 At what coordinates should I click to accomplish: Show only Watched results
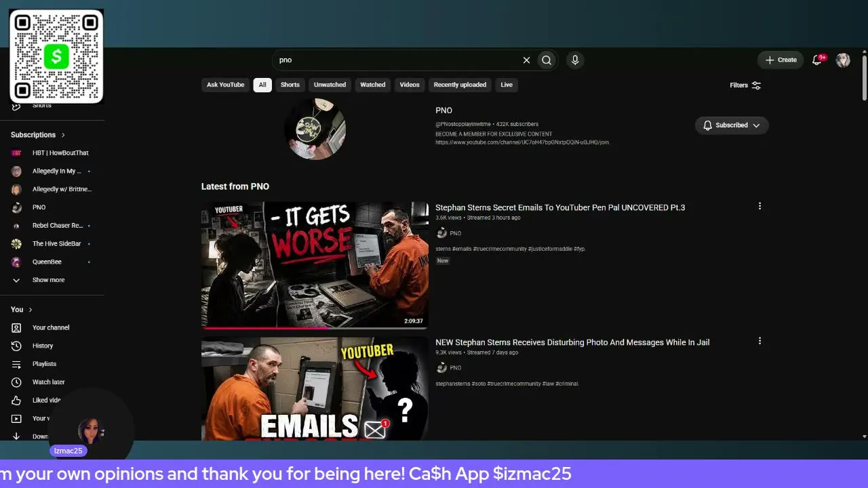point(372,85)
